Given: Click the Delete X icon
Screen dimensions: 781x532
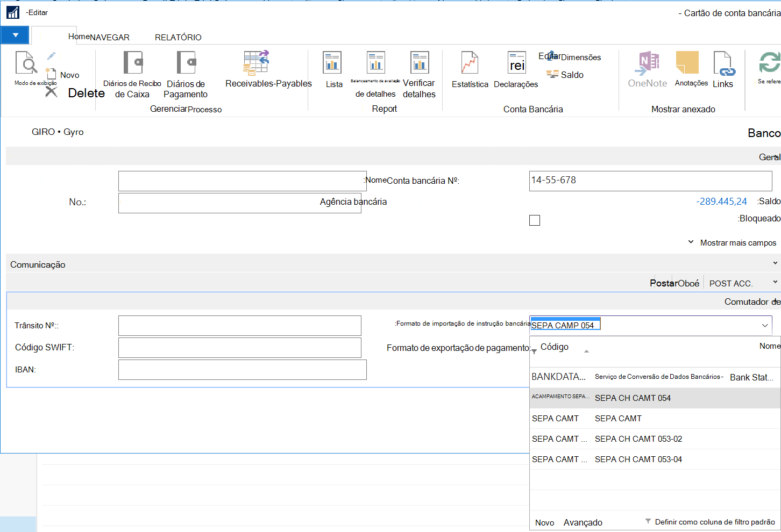Looking at the screenshot, I should point(51,91).
